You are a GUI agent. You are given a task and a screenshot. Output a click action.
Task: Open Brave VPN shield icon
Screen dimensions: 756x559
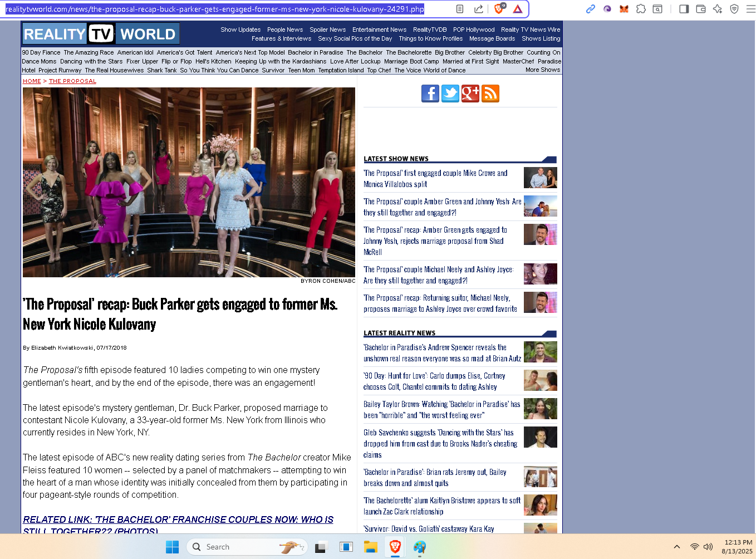[734, 9]
